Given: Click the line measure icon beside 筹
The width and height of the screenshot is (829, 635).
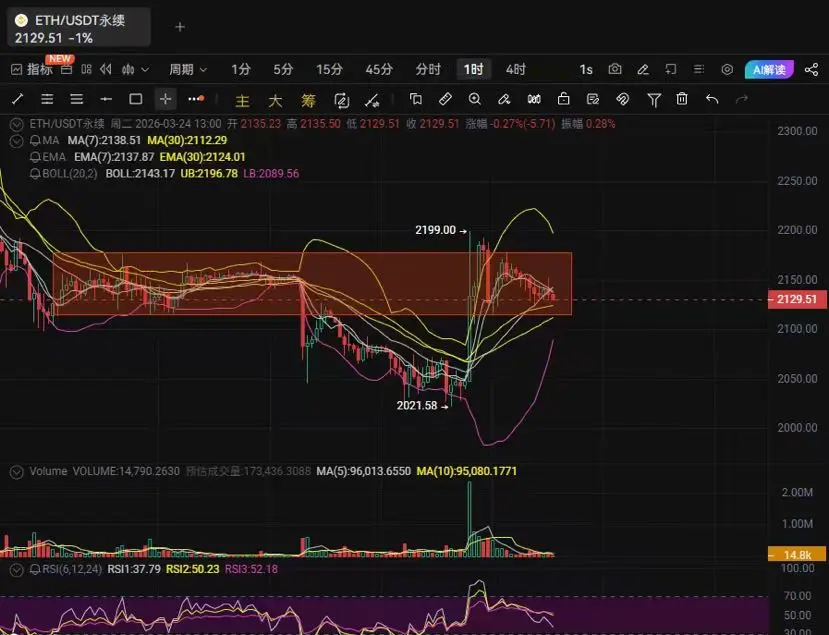Looking at the screenshot, I should (372, 100).
